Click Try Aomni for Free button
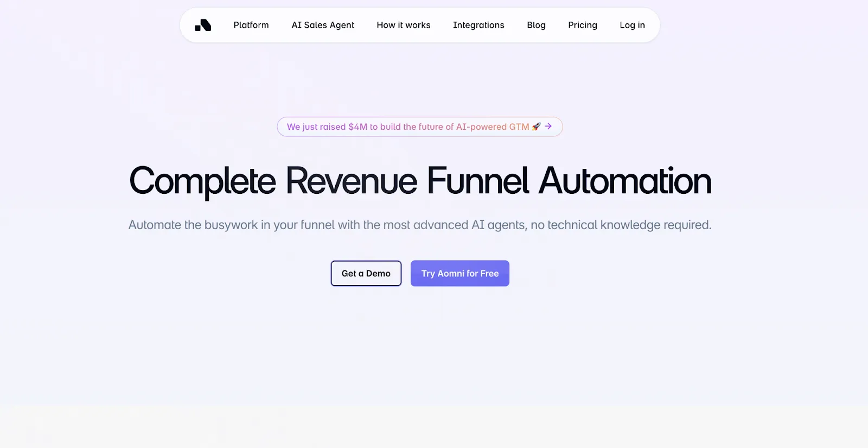The image size is (868, 448). point(460,273)
